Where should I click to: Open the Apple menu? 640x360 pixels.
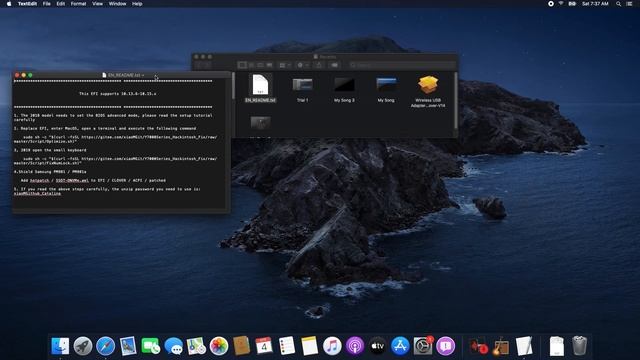tap(9, 4)
